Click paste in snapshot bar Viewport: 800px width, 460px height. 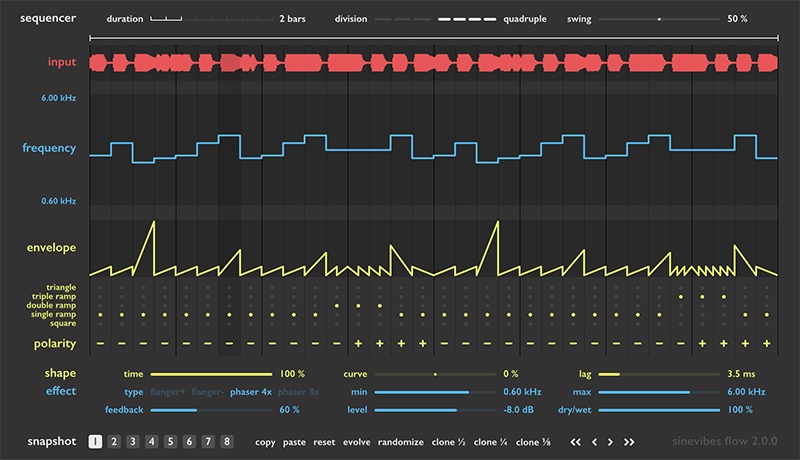pos(295,441)
